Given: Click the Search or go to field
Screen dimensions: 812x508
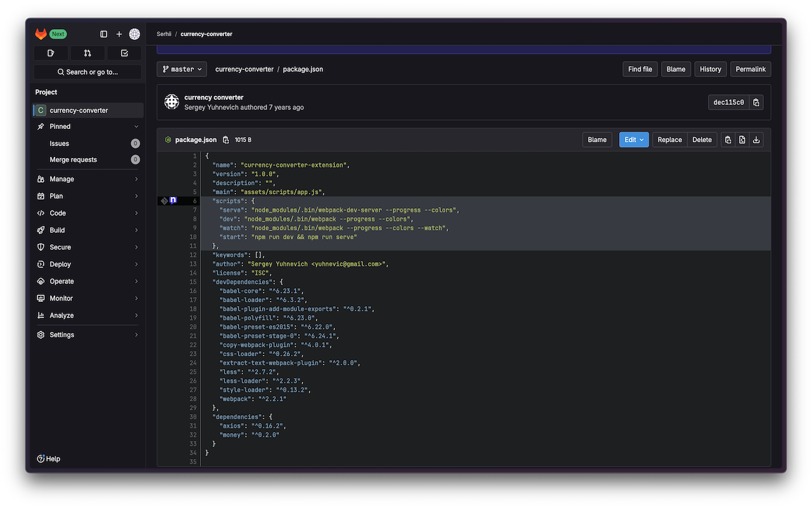Looking at the screenshot, I should [x=88, y=72].
